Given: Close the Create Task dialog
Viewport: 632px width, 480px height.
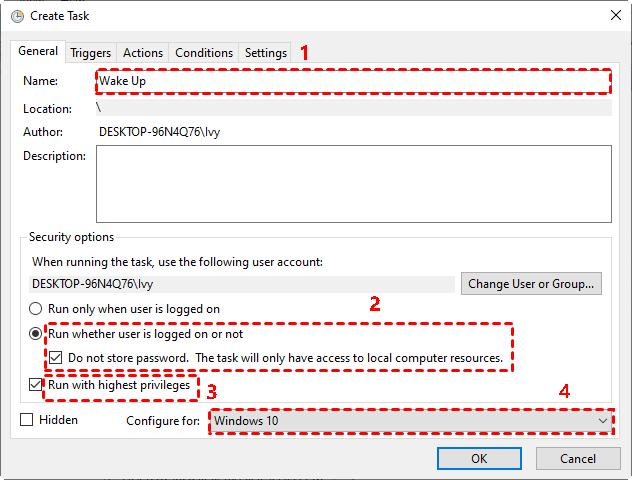Looking at the screenshot, I should (x=613, y=15).
